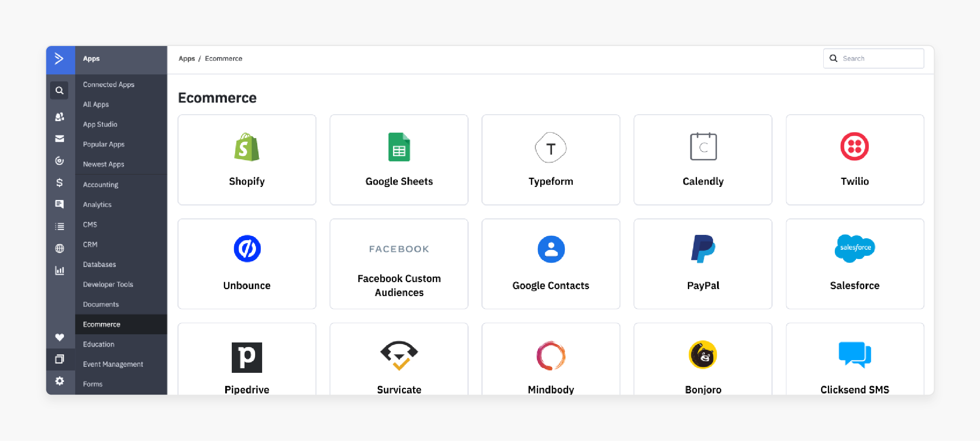Click the PayPal logo icon
The height and width of the screenshot is (441, 980).
click(x=703, y=249)
